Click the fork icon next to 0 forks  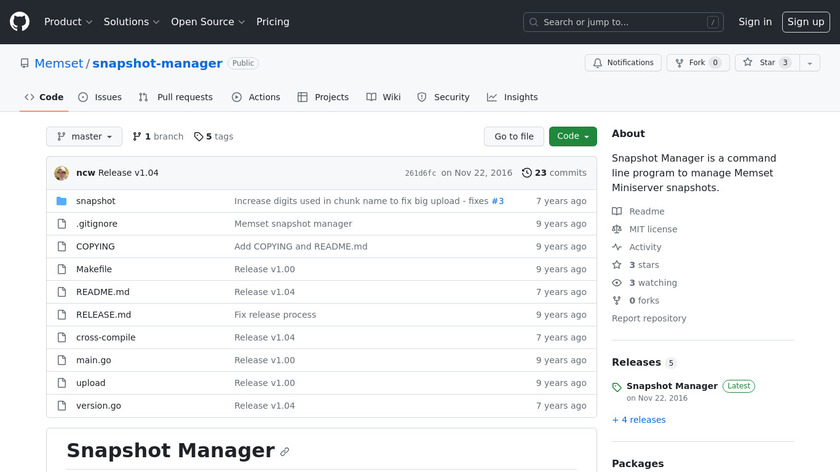(617, 301)
